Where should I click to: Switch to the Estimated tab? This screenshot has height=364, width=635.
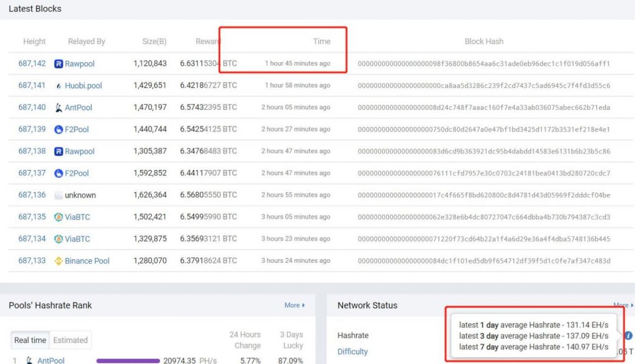click(x=70, y=340)
